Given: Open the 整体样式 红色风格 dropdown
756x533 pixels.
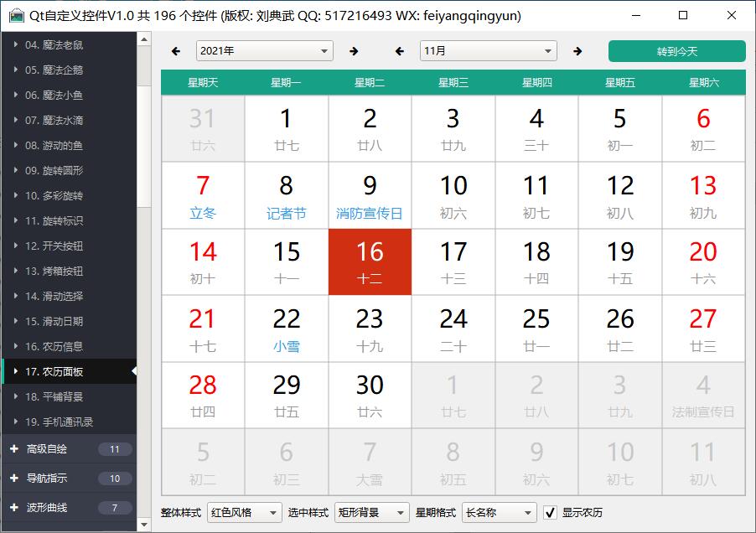Looking at the screenshot, I should (245, 513).
